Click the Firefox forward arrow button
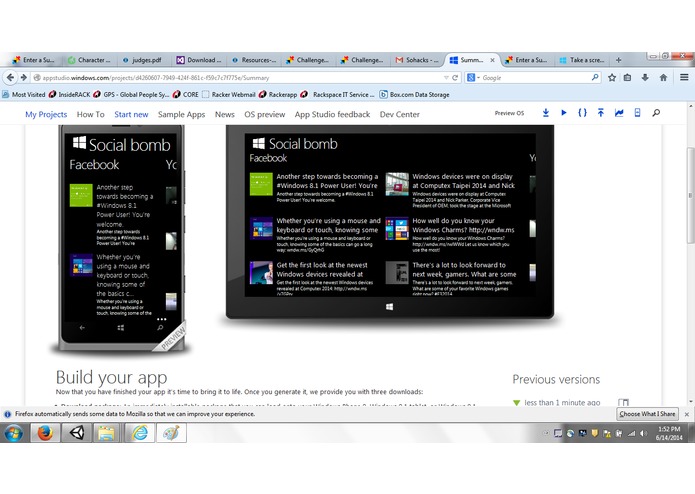This screenshot has height=494, width=695. (x=23, y=78)
